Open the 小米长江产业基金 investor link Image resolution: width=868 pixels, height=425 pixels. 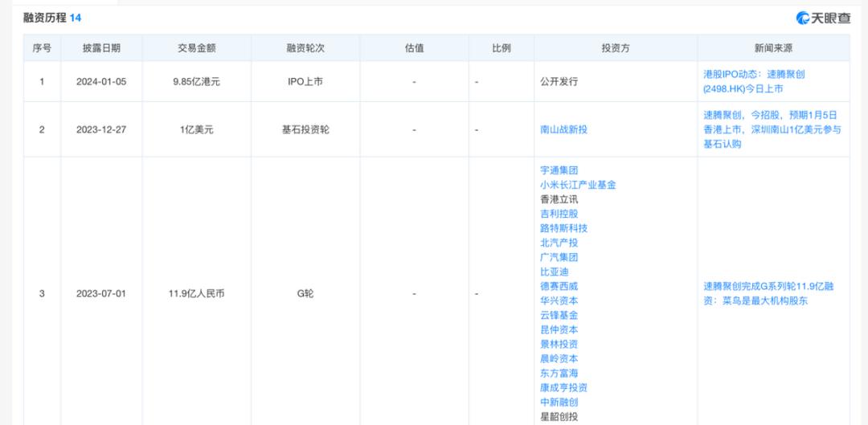pos(578,185)
